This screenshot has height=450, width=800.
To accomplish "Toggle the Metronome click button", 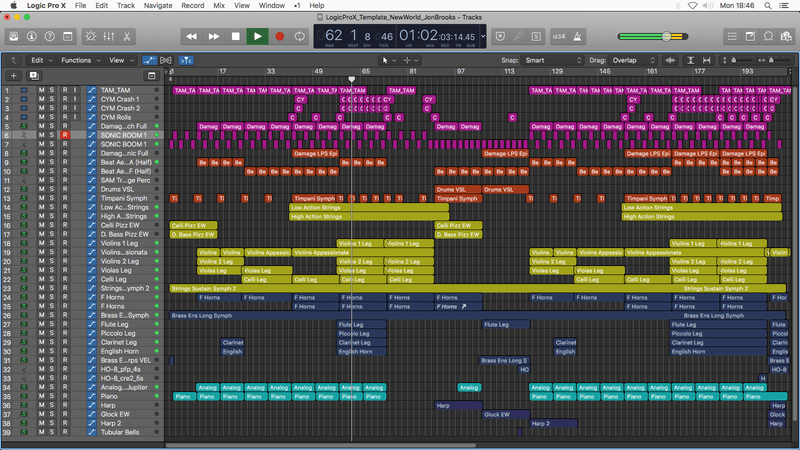I will (577, 37).
